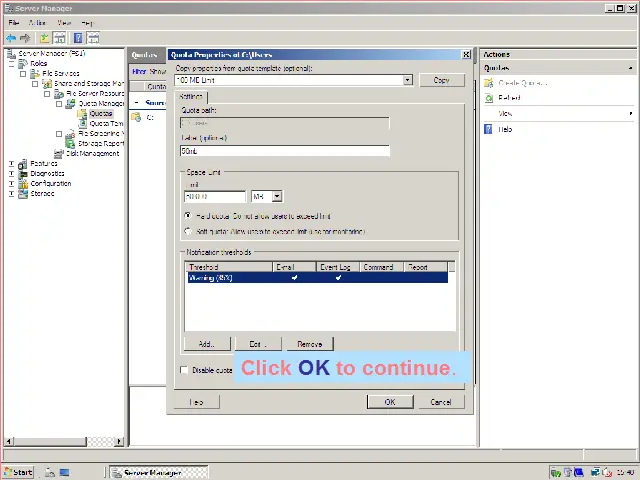Click the Up one level toolbar icon
Screen dimensions: 640x480
(45, 38)
